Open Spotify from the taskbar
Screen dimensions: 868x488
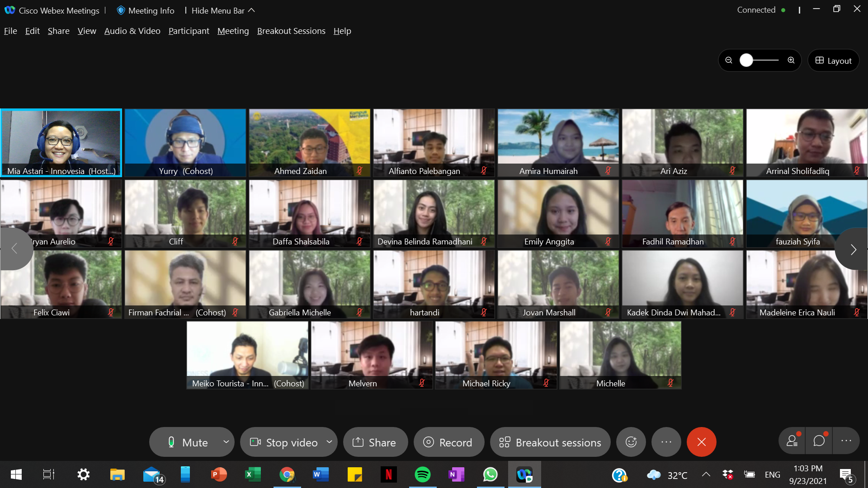point(422,474)
